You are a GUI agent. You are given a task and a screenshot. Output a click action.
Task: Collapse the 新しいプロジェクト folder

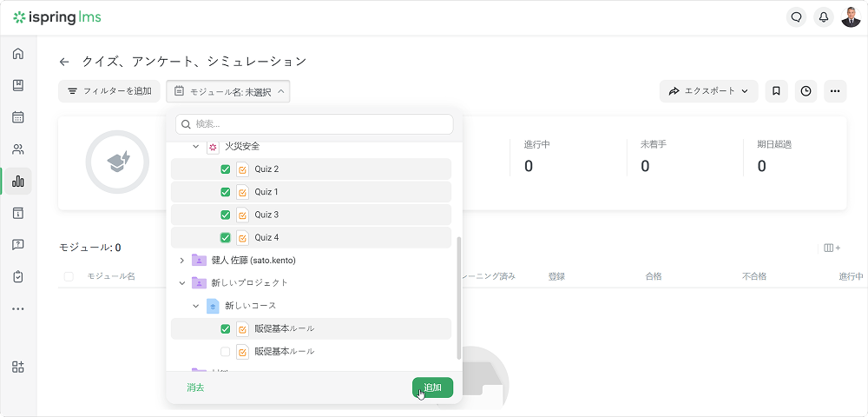pos(182,283)
